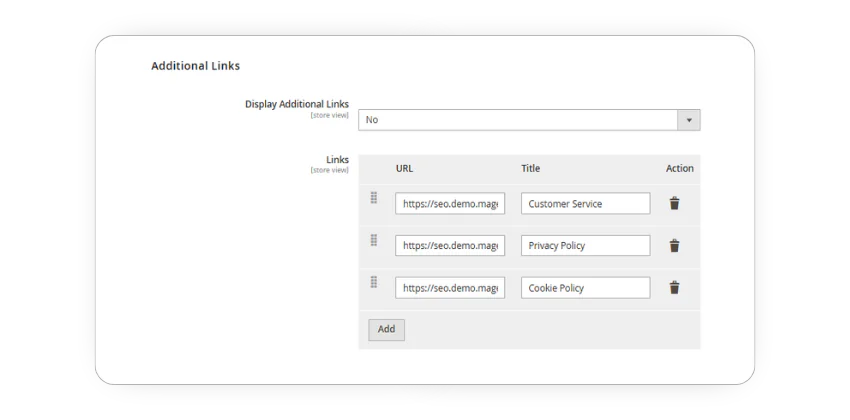The image size is (850, 420).
Task: Delete the Customer Service link row
Action: (674, 204)
